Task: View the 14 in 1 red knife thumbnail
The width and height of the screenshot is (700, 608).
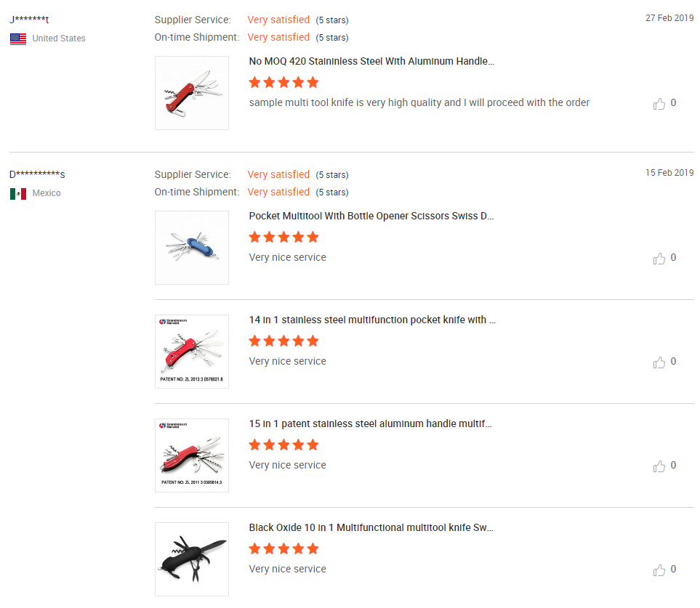Action: 192,352
